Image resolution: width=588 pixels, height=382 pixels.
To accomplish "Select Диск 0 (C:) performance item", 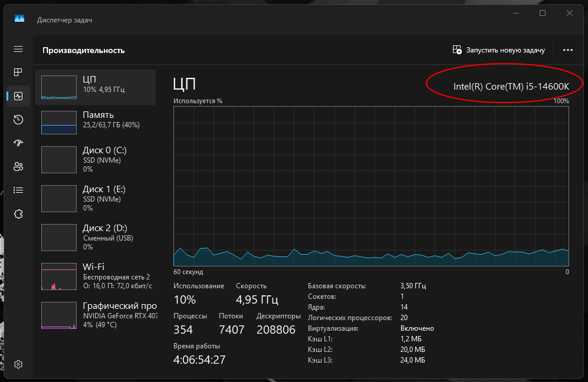I will tap(96, 159).
